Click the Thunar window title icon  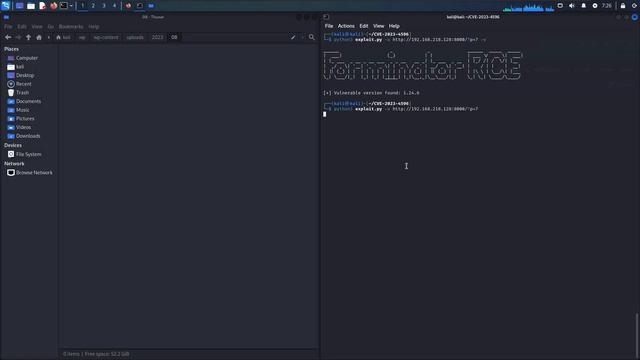click(6, 17)
